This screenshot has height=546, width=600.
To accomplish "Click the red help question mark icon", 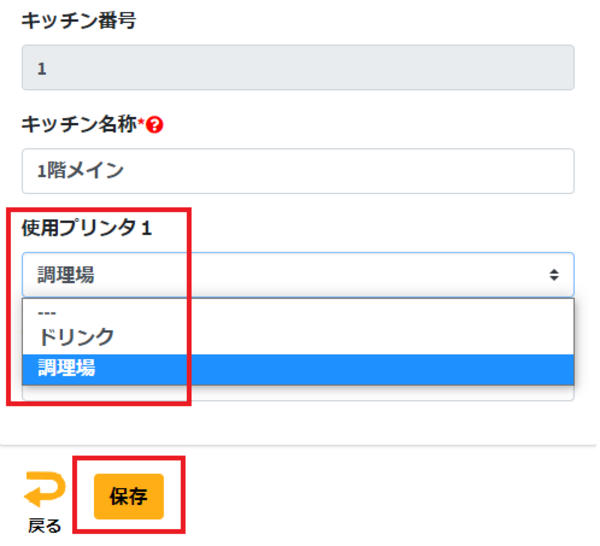I will coord(155,125).
